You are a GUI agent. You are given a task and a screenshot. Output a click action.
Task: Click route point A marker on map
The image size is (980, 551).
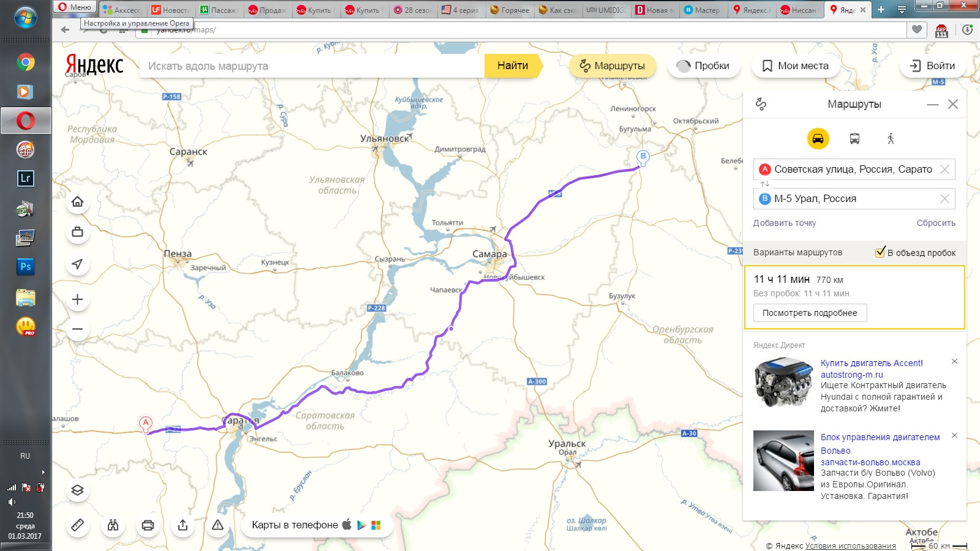(x=145, y=423)
